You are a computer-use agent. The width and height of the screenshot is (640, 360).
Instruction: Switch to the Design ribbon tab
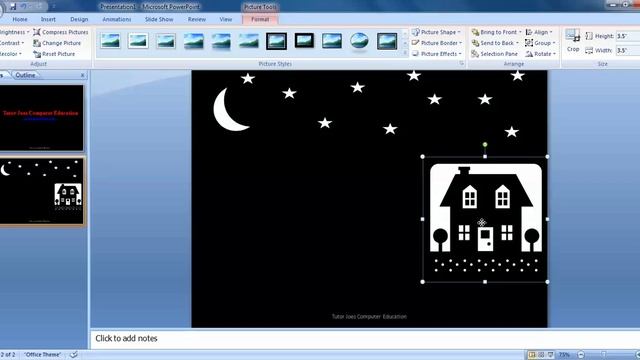point(79,19)
